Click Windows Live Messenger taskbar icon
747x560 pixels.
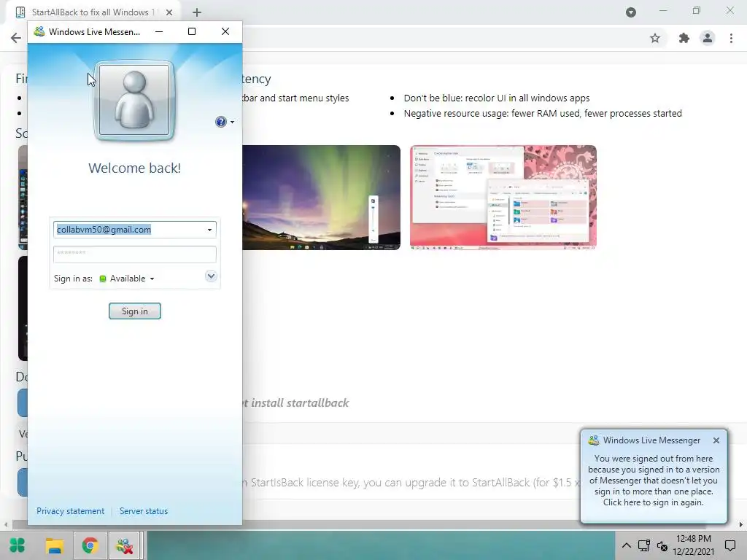125,545
